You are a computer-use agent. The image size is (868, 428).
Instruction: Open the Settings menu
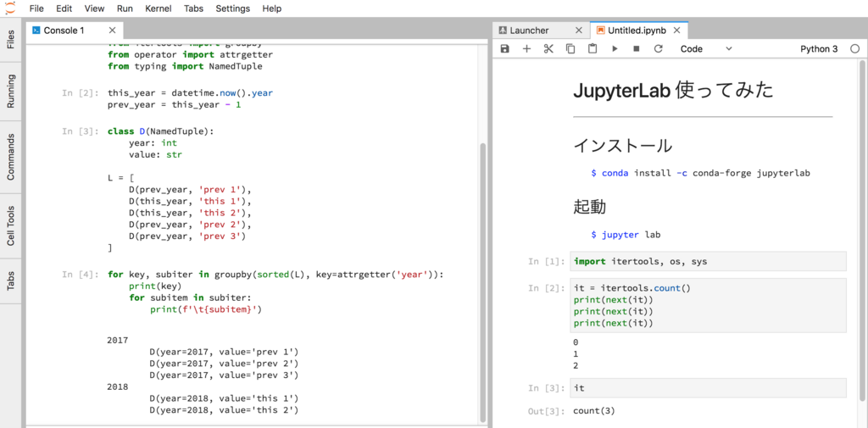click(x=232, y=8)
